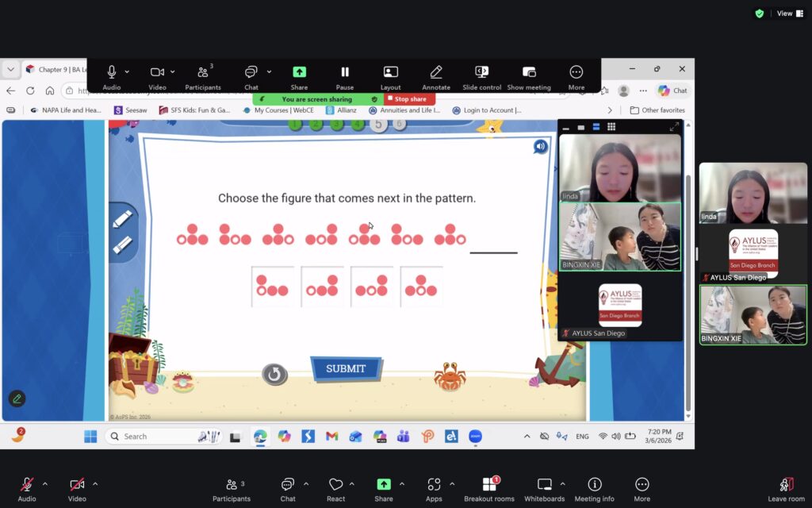Open Slide control in sharing toolbar
Image resolution: width=812 pixels, height=508 pixels.
(481, 72)
